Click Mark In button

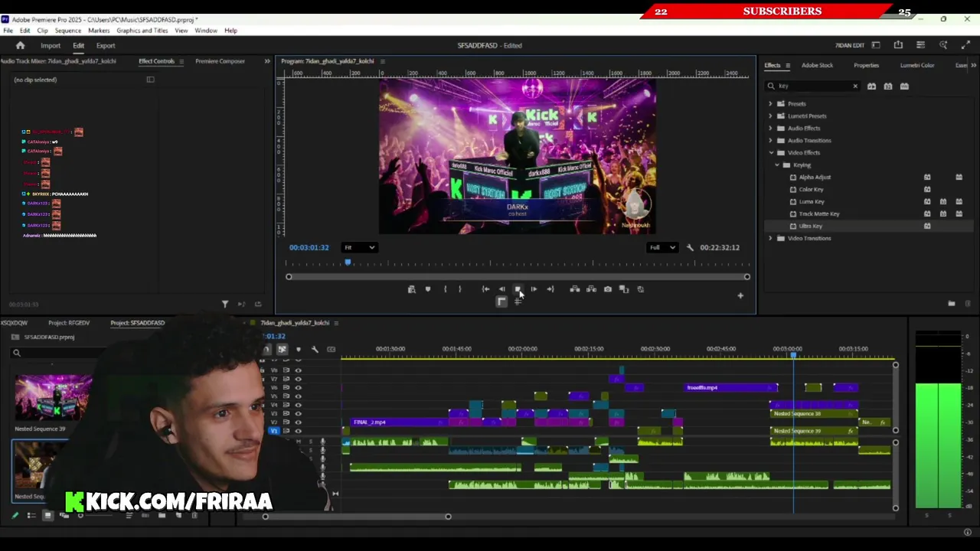[x=445, y=289]
